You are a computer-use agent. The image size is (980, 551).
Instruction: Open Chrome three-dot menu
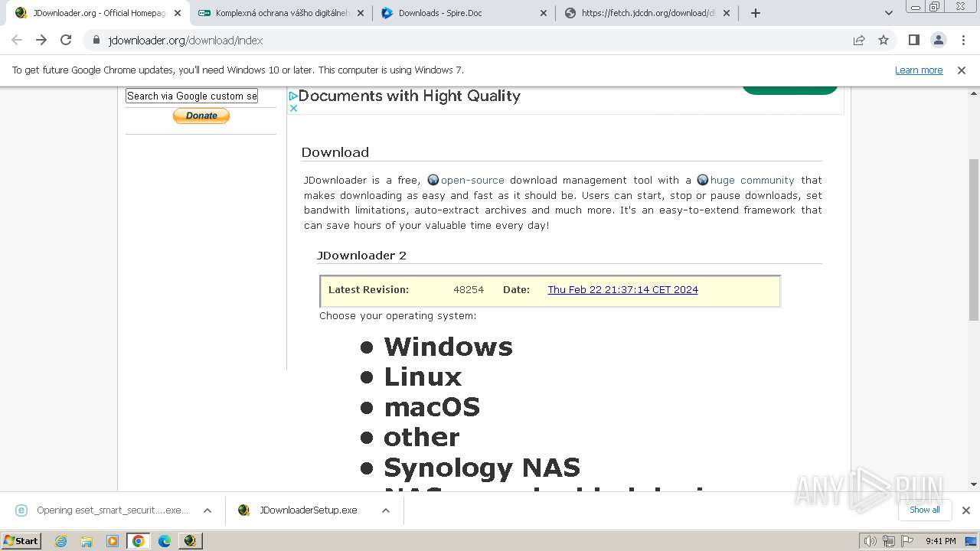(x=962, y=40)
